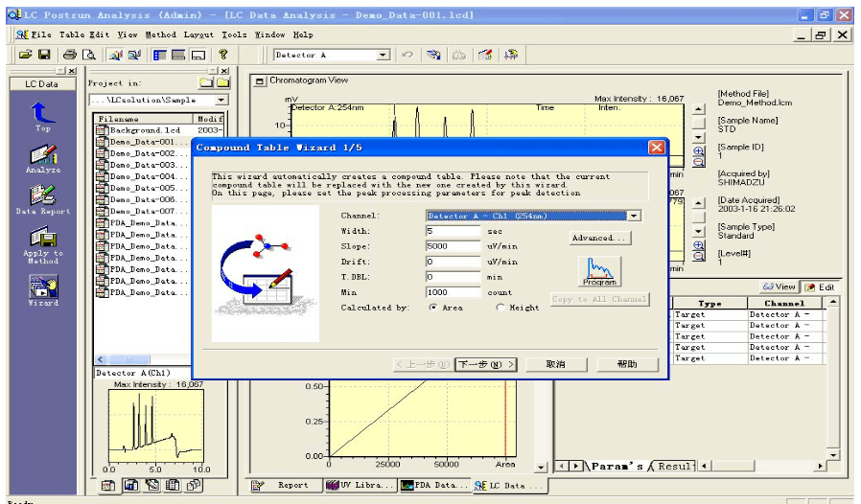Viewport: 861px width, 504px height.
Task: Click the Open file toolbar icon
Action: pyautogui.click(x=26, y=56)
